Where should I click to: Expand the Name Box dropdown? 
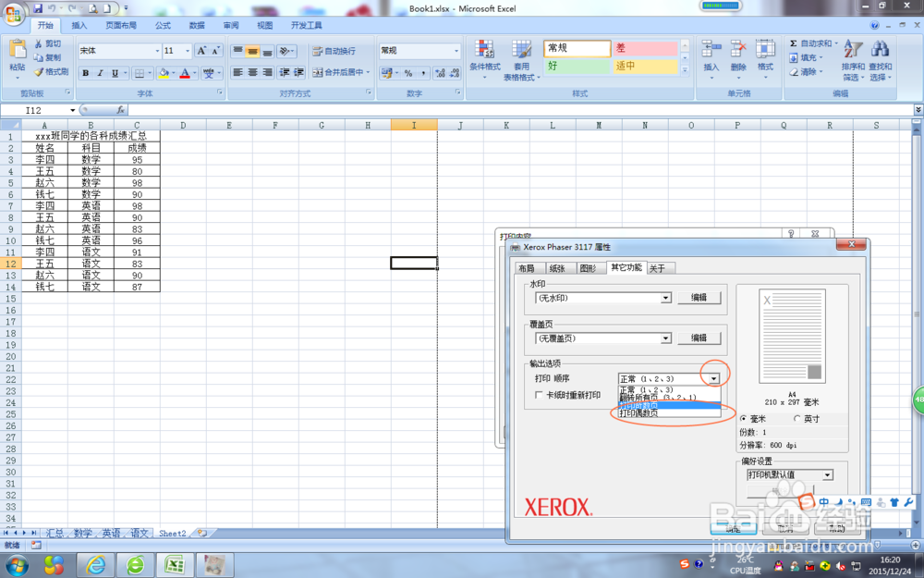click(x=72, y=110)
